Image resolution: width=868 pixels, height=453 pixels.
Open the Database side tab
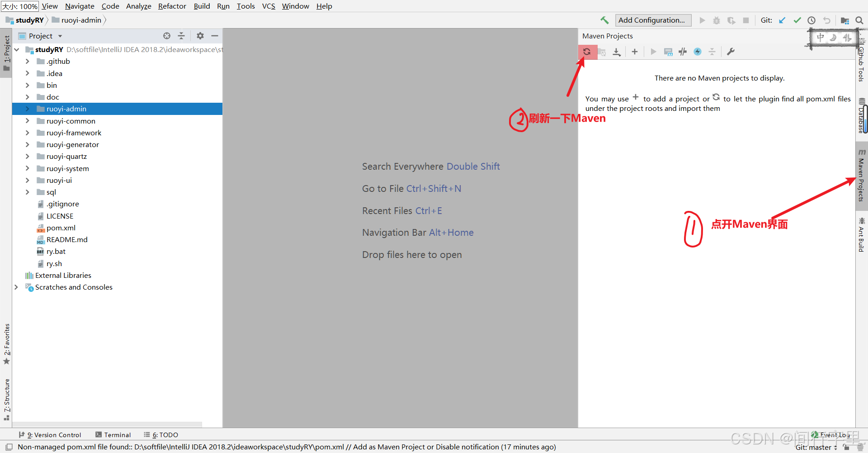pyautogui.click(x=862, y=116)
